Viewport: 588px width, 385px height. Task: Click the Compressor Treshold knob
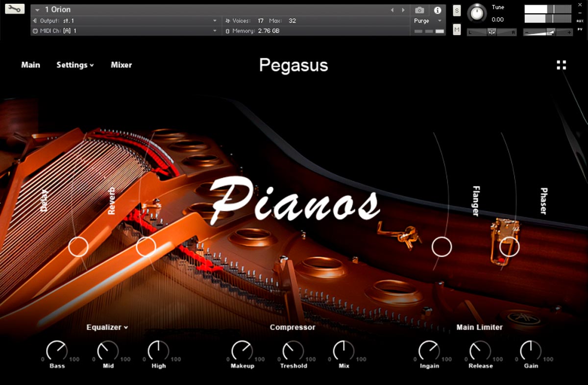coord(293,351)
